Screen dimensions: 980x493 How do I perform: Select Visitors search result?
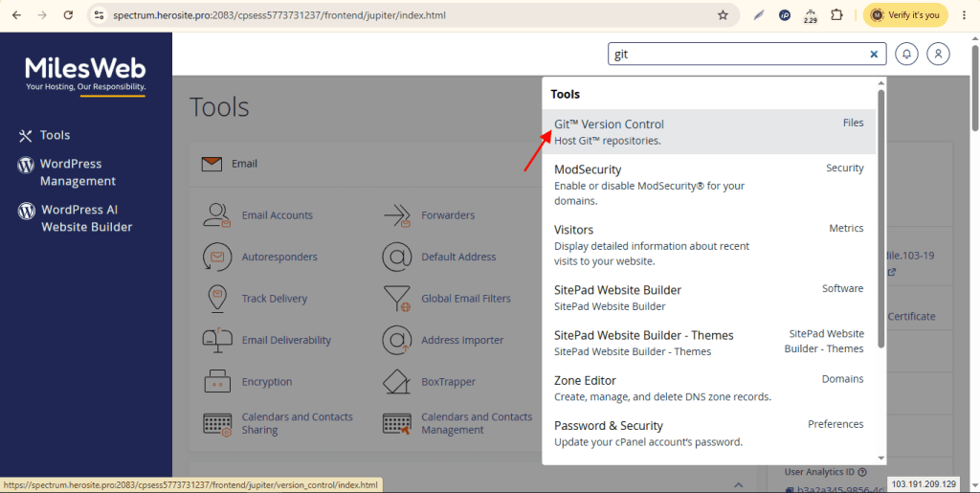pos(709,246)
